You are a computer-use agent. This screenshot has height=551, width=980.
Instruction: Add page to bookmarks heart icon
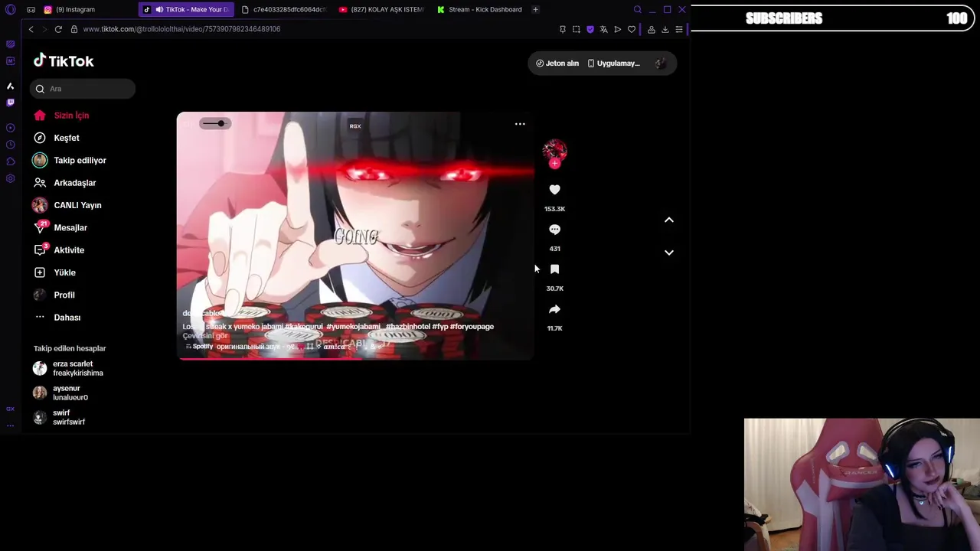[632, 29]
